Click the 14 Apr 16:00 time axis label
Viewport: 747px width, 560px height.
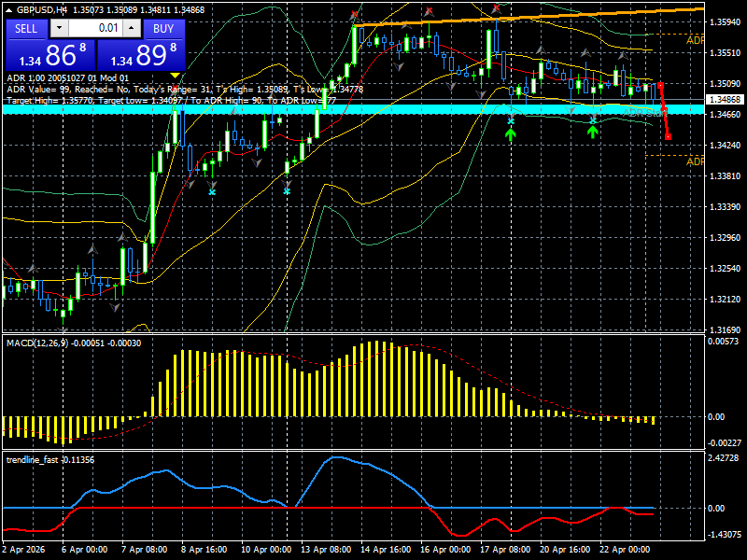click(386, 549)
